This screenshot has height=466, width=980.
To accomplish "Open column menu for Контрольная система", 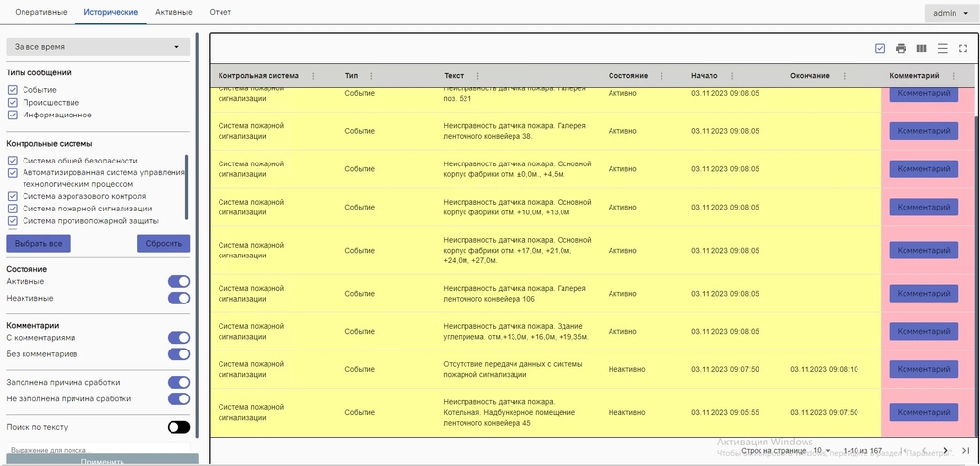I will 313,76.
